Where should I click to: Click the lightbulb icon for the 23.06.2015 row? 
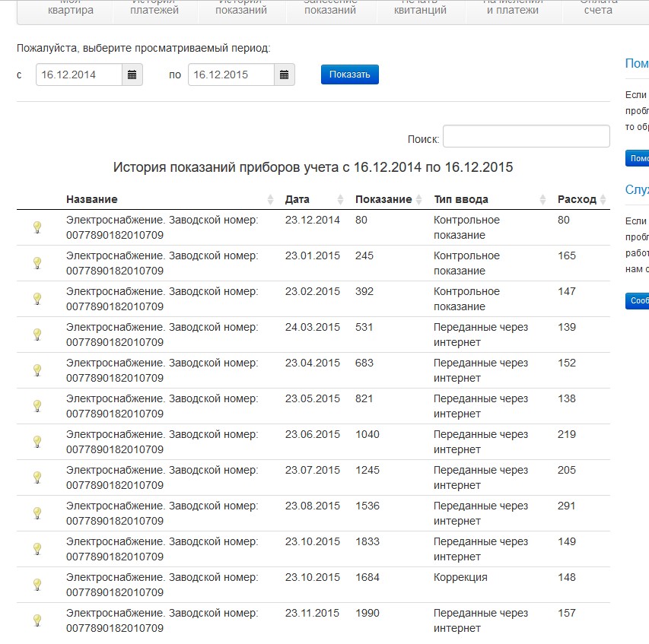click(x=37, y=442)
